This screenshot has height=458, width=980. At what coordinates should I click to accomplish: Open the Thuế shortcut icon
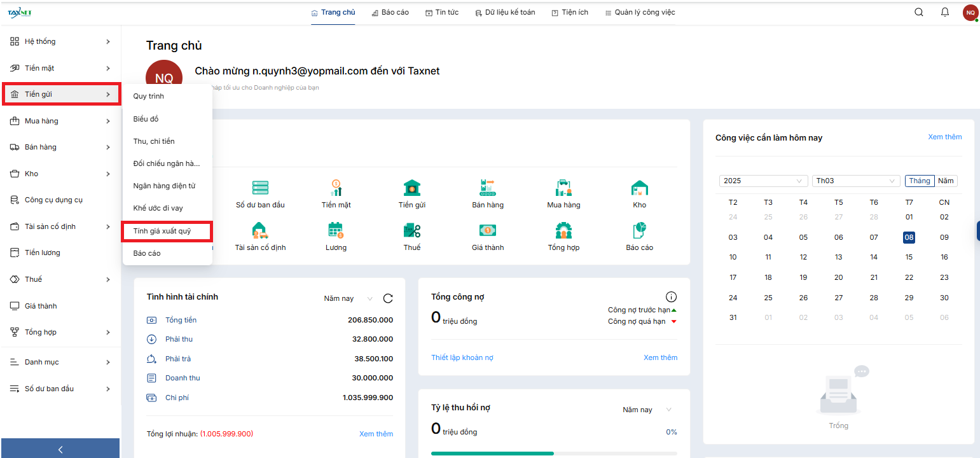coord(411,230)
